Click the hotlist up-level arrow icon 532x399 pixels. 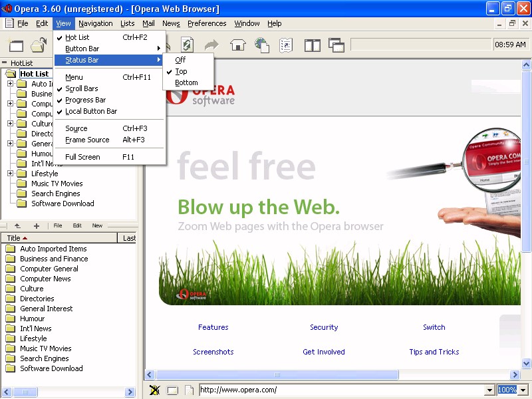[x=17, y=225]
